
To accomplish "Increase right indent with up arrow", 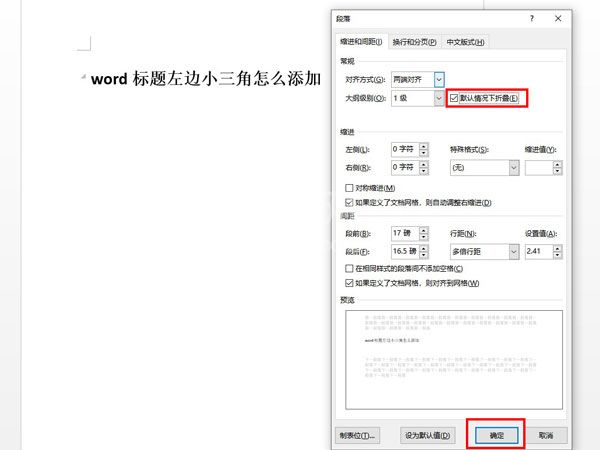I will (x=424, y=164).
